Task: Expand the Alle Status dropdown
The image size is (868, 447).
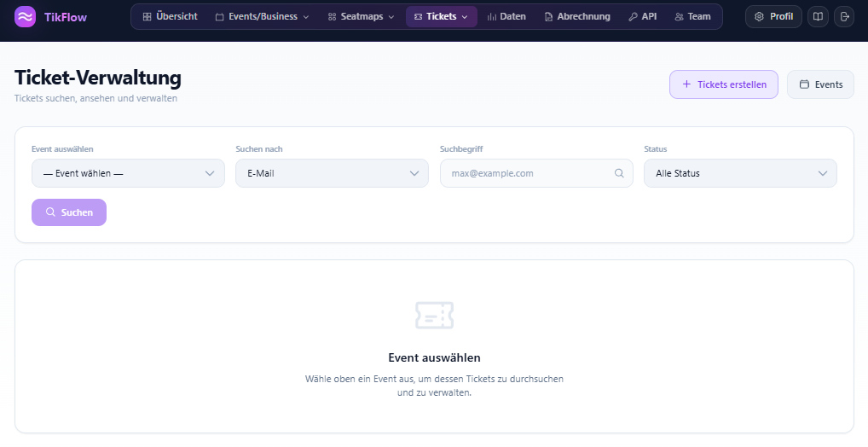Action: (x=740, y=173)
